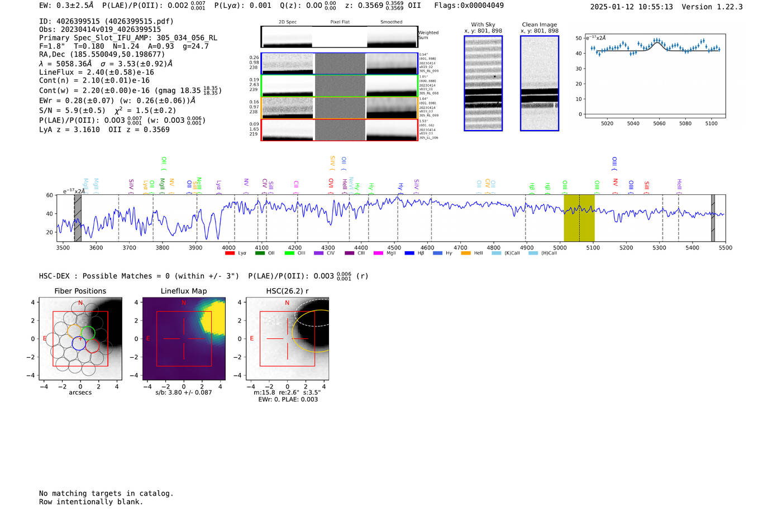
Task: Click the Flags:0x00004049 header text
Action: [x=469, y=6]
